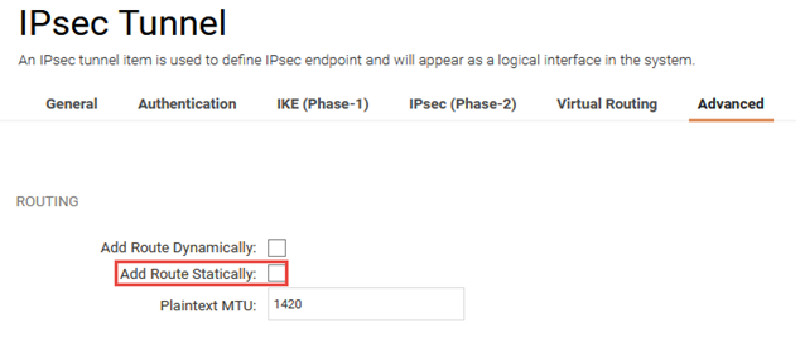Open the Virtual Routing tab
Screen dimensions: 796x364
[607, 104]
